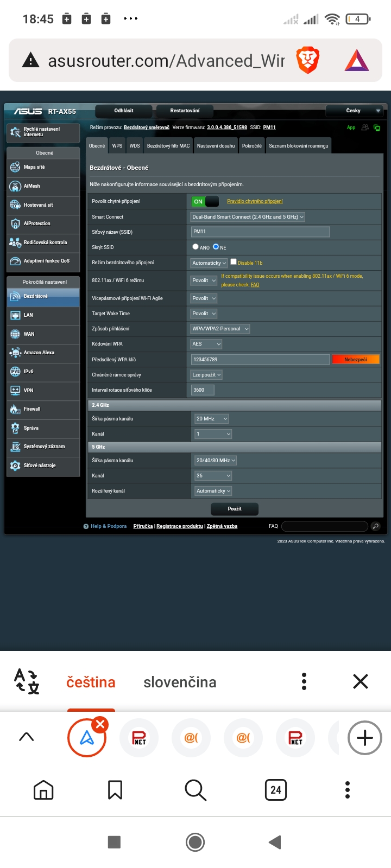Image resolution: width=391 pixels, height=868 pixels.
Task: Open the Příručka manual link
Action: point(143,526)
